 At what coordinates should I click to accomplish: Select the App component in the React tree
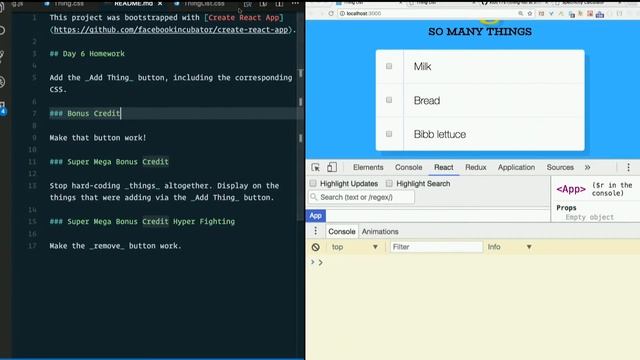316,216
